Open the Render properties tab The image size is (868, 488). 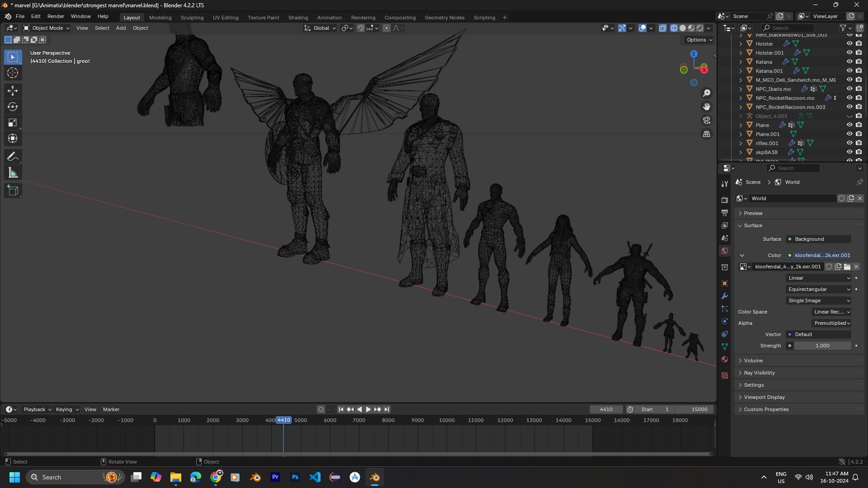pyautogui.click(x=725, y=200)
